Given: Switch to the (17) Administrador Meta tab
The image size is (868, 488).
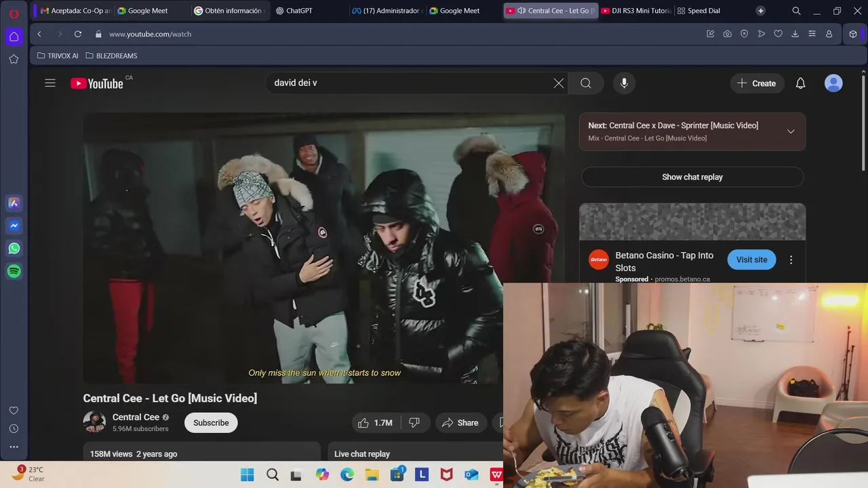Looking at the screenshot, I should click(387, 11).
